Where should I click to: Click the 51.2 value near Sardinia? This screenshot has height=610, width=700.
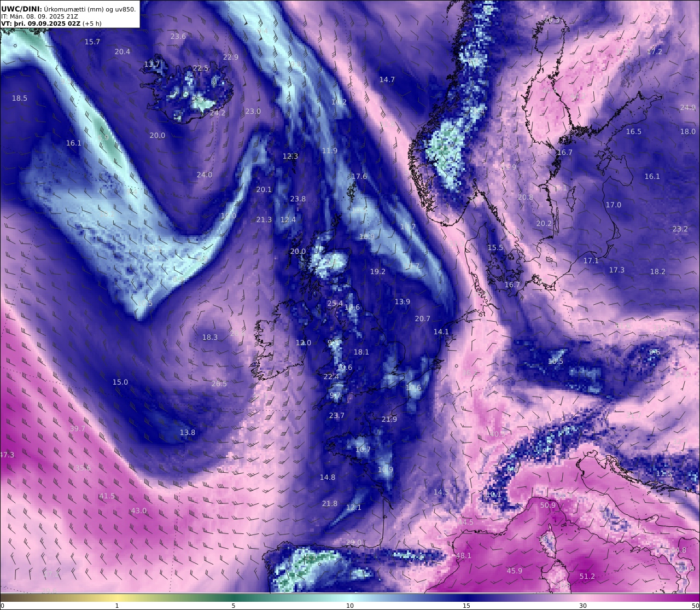[x=587, y=577]
